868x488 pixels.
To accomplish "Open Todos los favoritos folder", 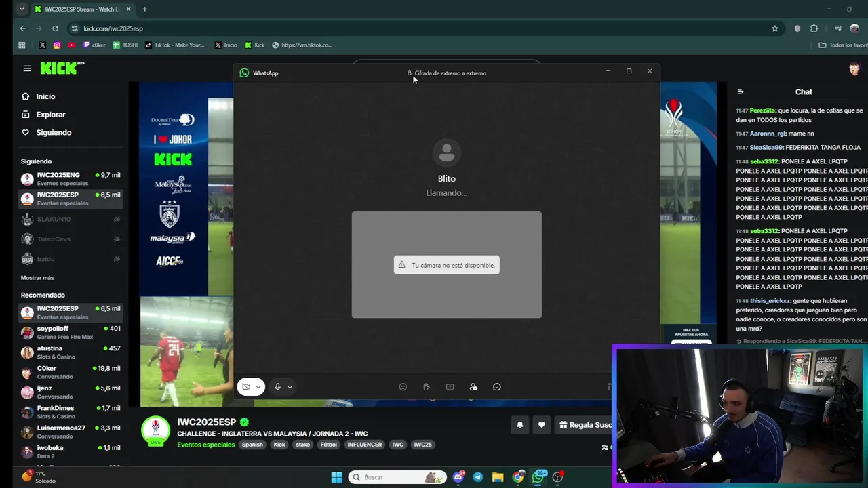I will (843, 45).
